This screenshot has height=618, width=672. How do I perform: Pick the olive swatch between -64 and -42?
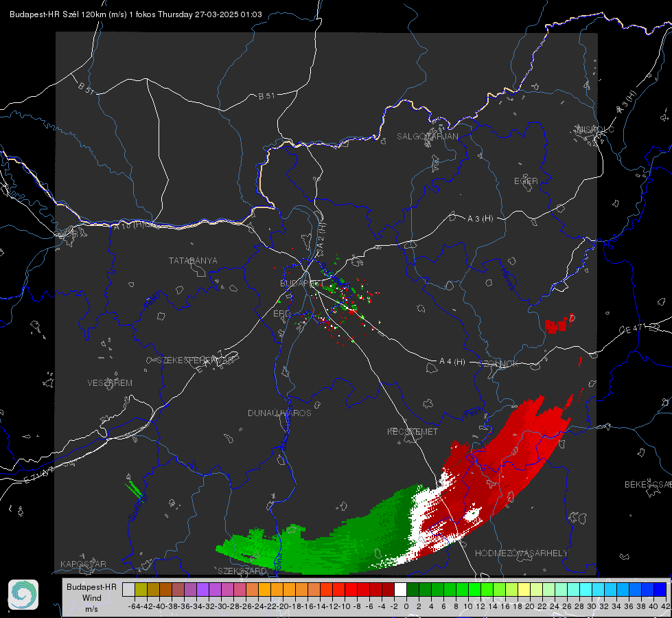pos(141,589)
